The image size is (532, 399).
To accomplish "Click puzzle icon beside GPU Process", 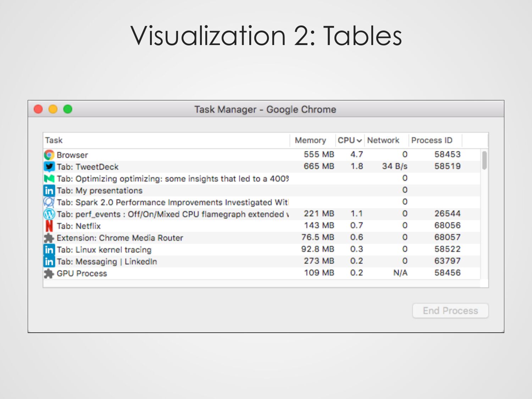I will click(x=49, y=273).
